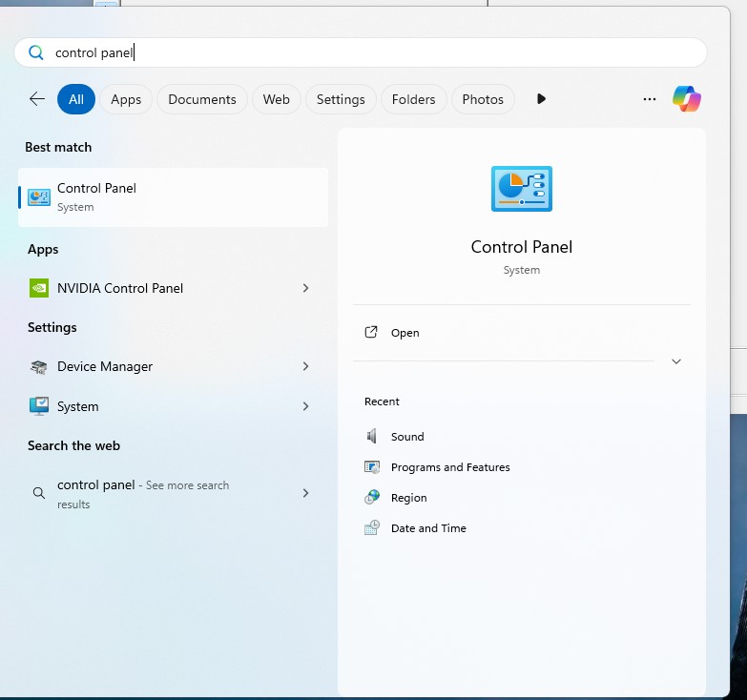Click the search magnifier icon in the search box
747x700 pixels.
[35, 52]
